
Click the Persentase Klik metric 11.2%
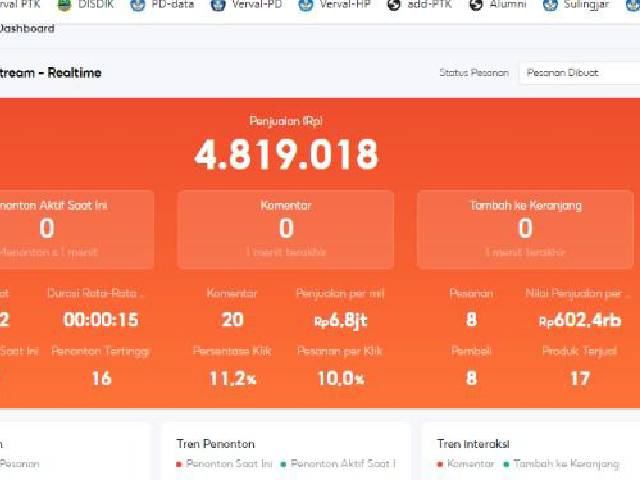231,378
